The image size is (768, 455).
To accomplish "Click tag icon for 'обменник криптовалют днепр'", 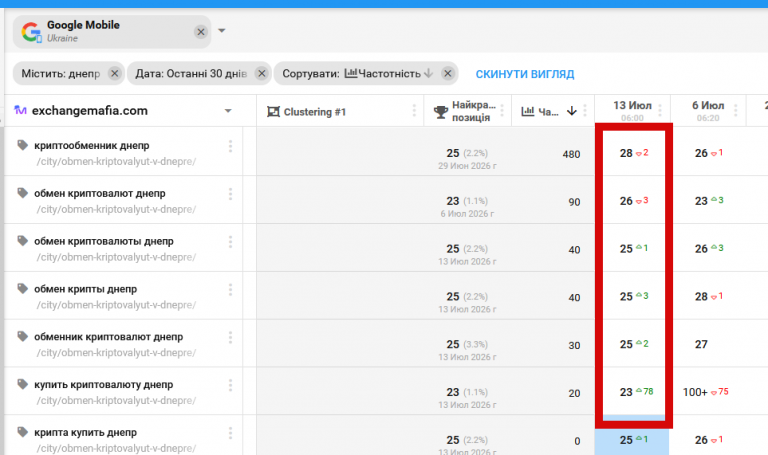I will click(x=22, y=336).
